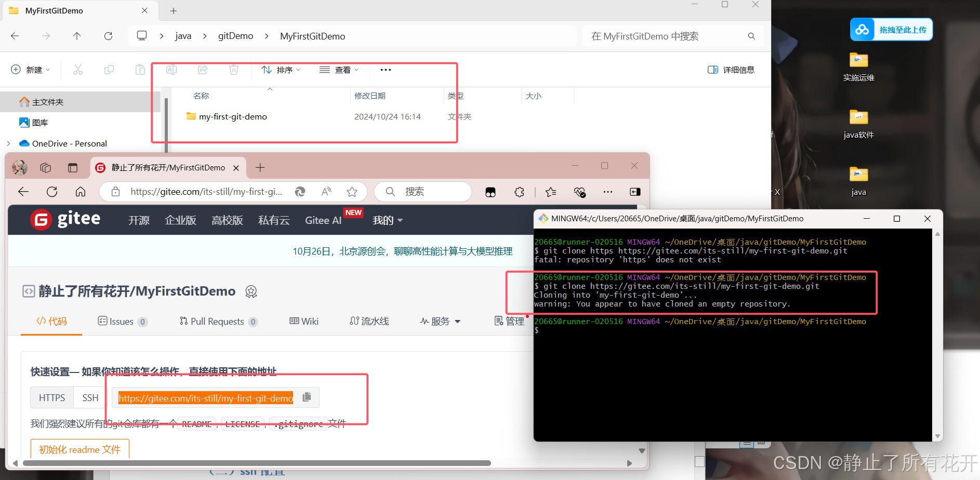Go up one folder in File Explorer

click(77, 36)
